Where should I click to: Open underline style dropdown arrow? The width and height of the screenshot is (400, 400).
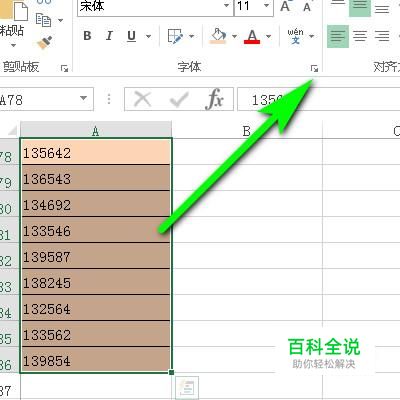148,36
